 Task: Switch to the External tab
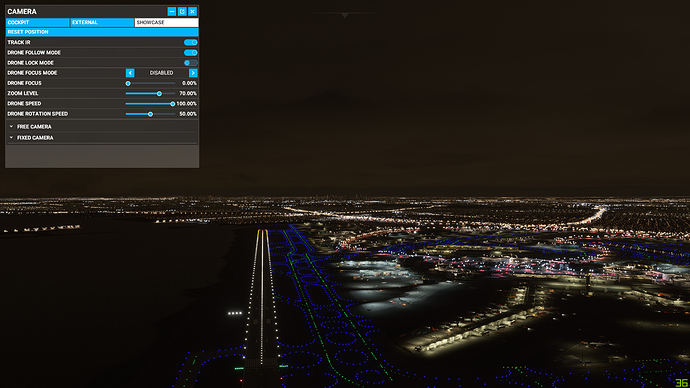coord(102,22)
